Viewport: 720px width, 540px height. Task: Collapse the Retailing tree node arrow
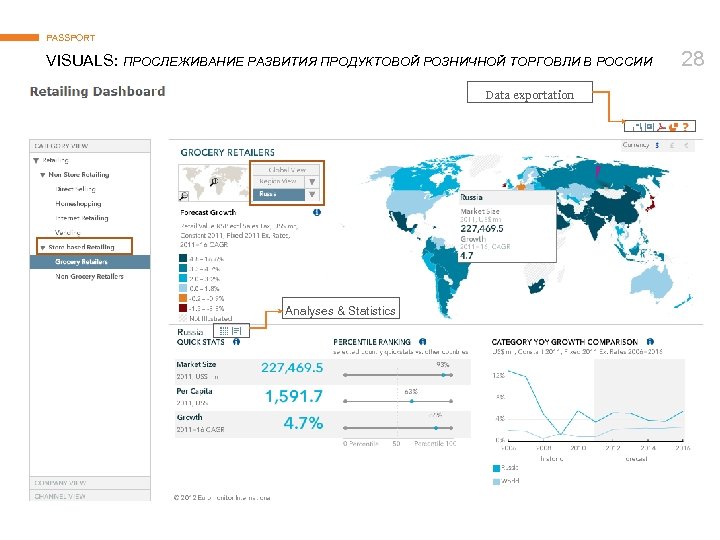point(36,160)
